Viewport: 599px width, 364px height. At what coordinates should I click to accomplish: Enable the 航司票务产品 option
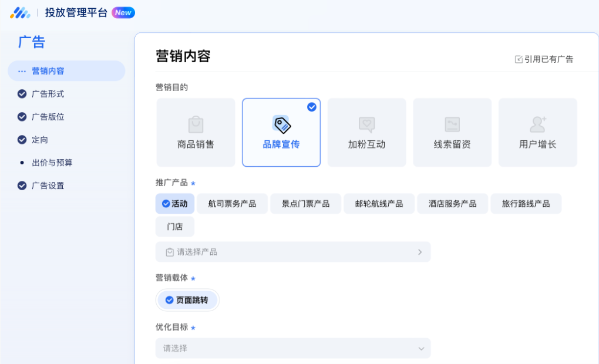[x=232, y=203]
